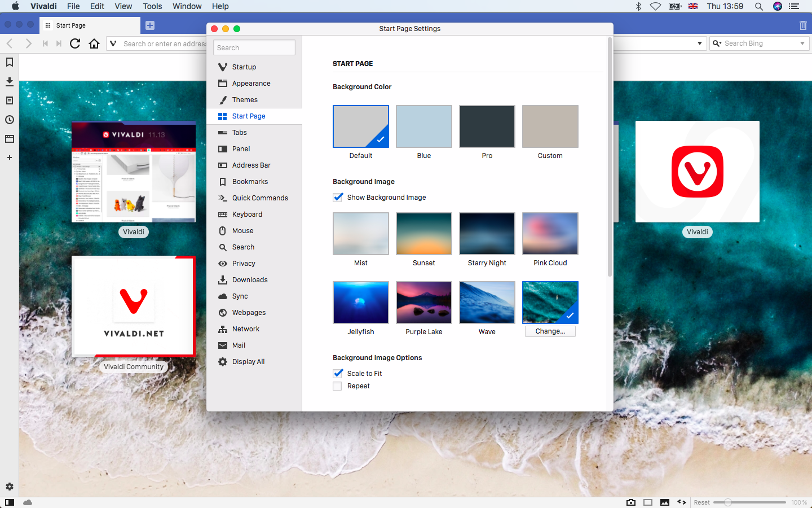Click the Fast Forward navigation icon
The width and height of the screenshot is (812, 508).
point(59,43)
